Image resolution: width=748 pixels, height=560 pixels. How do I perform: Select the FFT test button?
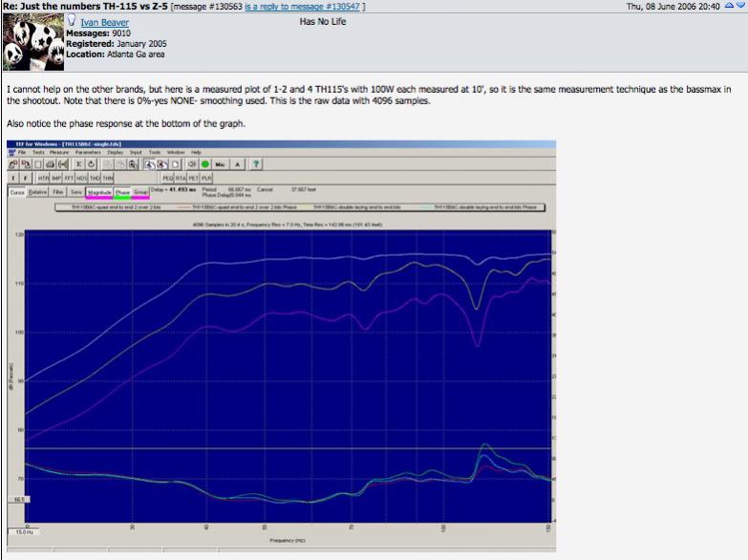click(x=69, y=178)
